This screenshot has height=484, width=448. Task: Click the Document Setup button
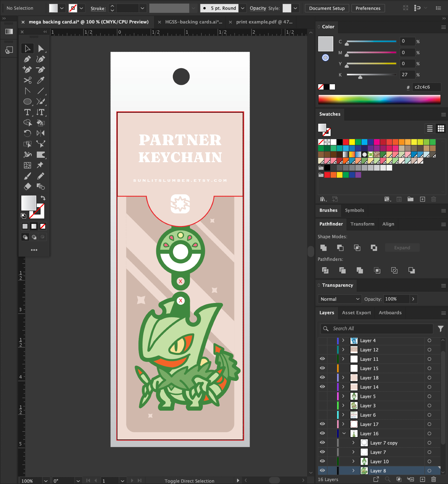327,8
